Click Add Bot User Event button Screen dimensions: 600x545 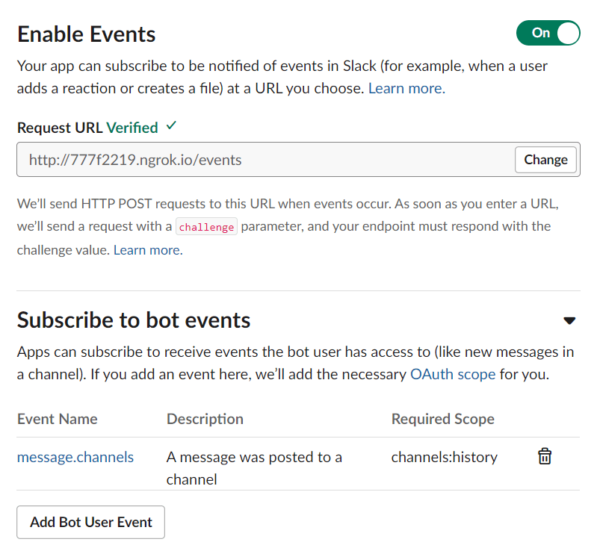(x=91, y=522)
